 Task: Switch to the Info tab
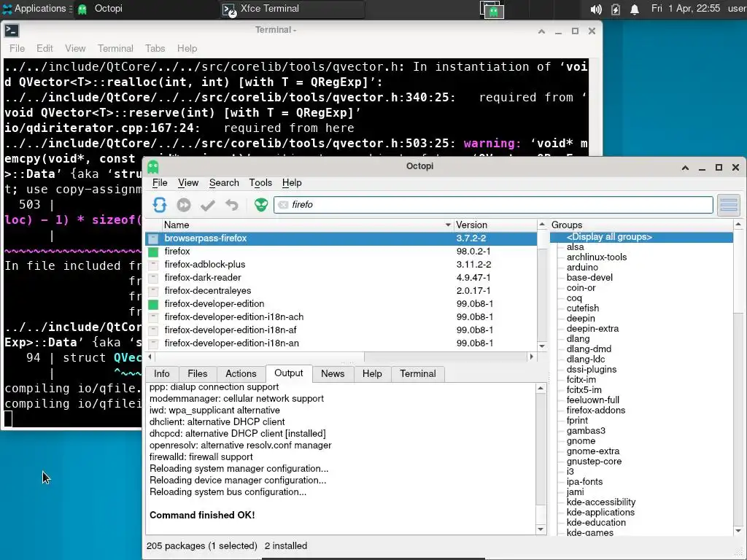tap(161, 374)
